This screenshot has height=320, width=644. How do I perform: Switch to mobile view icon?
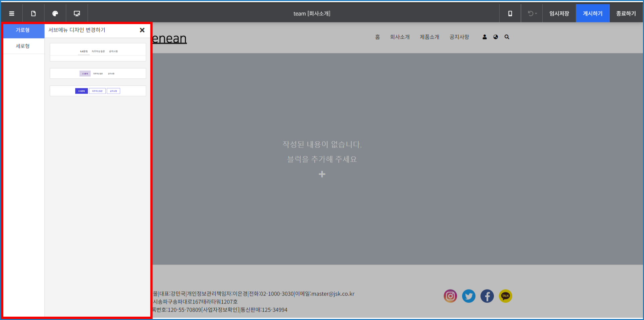510,13
